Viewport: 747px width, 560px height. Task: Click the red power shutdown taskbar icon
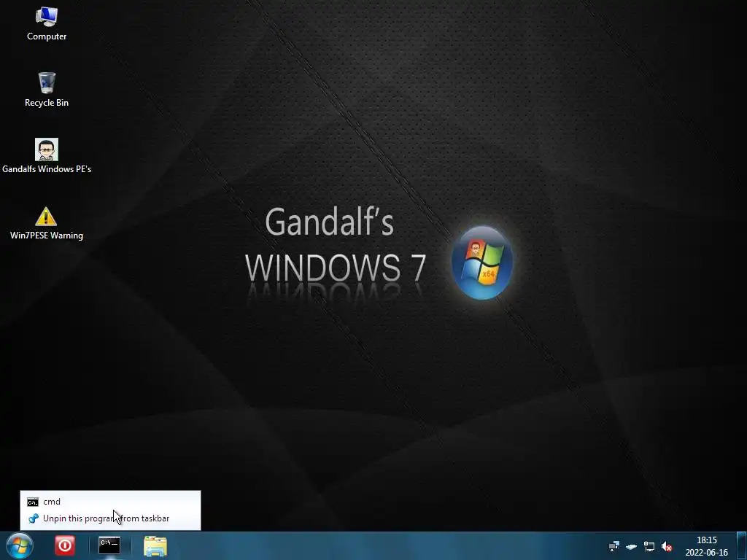click(64, 545)
